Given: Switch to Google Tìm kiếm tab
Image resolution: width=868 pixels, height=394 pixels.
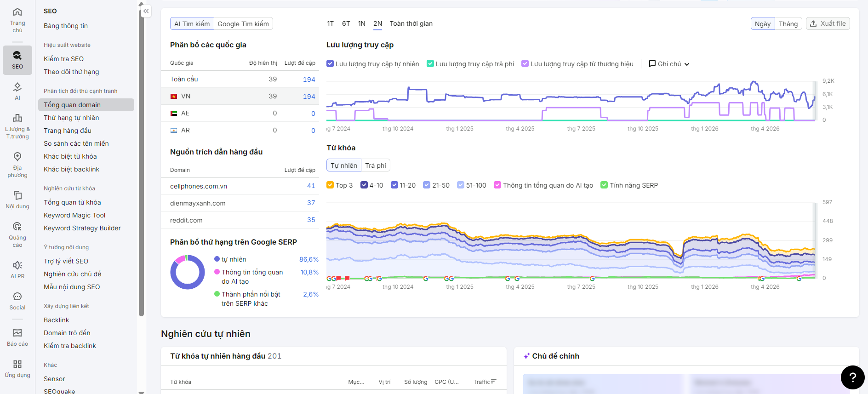Looking at the screenshot, I should tap(243, 23).
